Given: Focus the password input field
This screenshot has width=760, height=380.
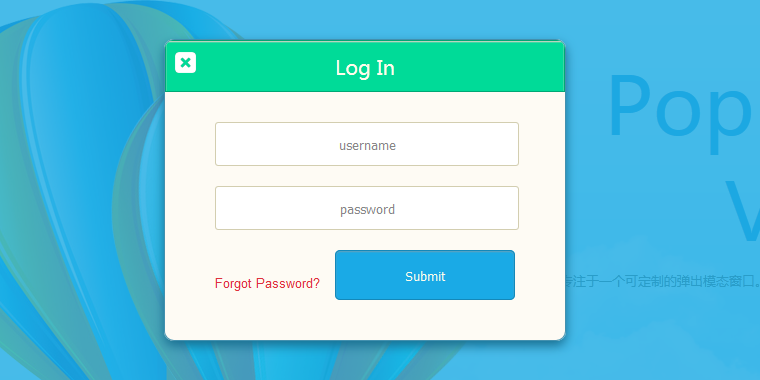Looking at the screenshot, I should (367, 208).
